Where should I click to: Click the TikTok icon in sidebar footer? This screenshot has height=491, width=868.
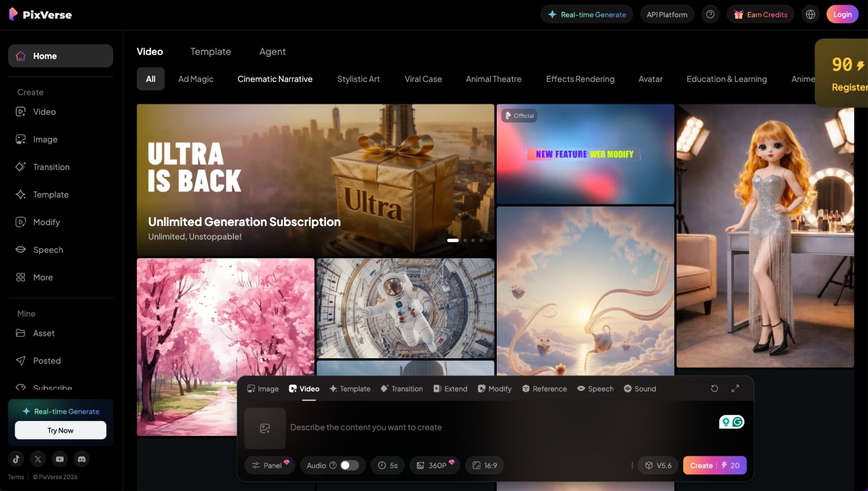tap(16, 459)
